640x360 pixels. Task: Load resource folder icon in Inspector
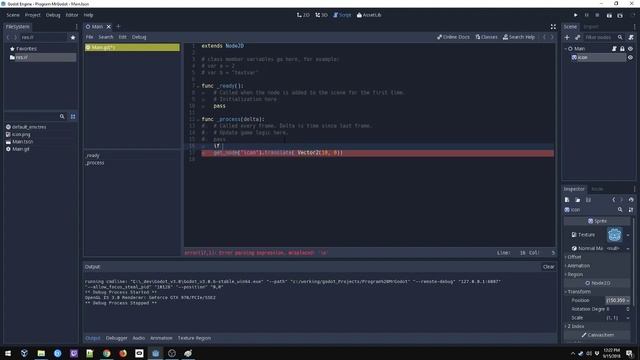[x=578, y=200]
